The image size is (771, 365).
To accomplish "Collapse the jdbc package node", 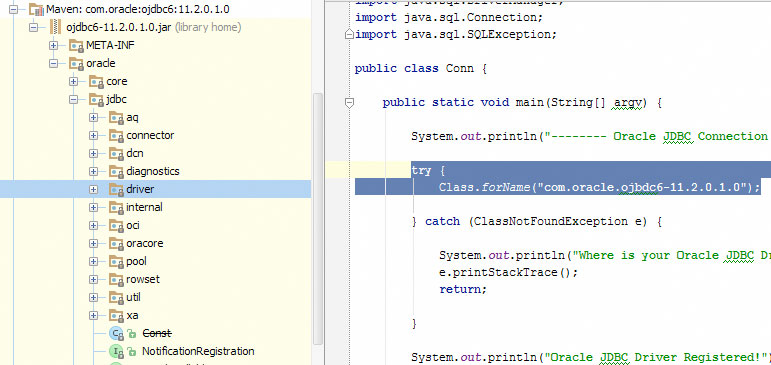I will coord(73,99).
